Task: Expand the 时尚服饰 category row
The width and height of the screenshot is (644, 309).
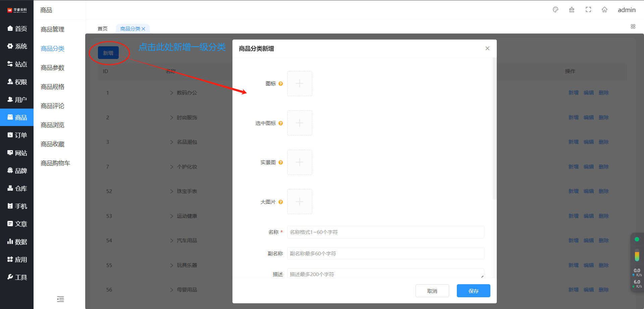Action: [172, 118]
